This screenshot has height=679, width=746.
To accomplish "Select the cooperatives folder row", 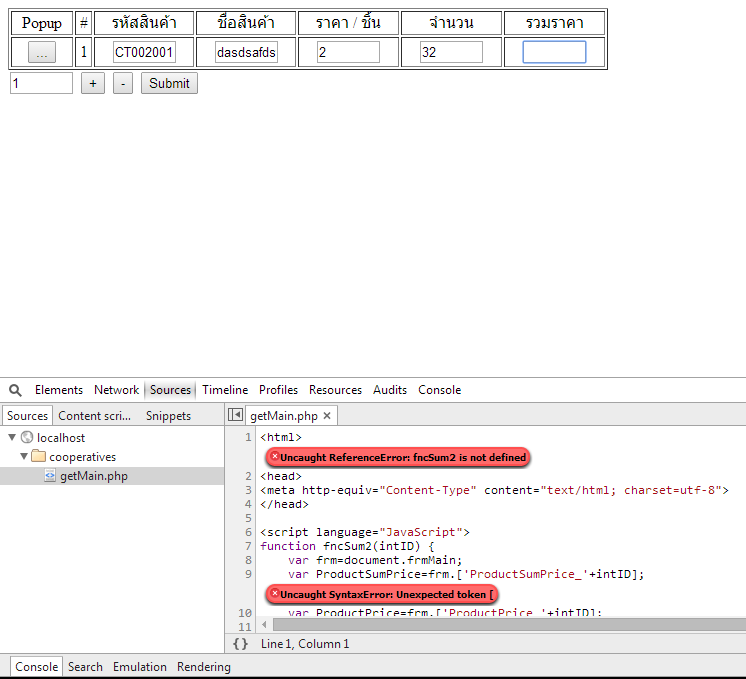I will click(112, 457).
